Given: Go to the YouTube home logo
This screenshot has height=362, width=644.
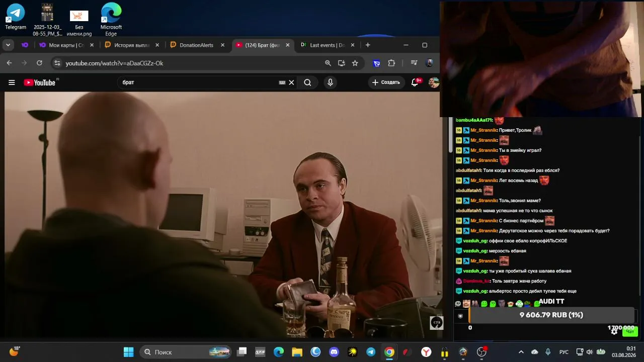Looking at the screenshot, I should click(x=40, y=82).
